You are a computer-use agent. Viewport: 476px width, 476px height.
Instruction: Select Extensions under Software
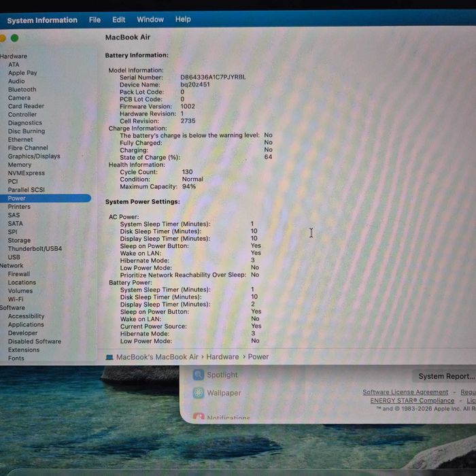tap(24, 350)
